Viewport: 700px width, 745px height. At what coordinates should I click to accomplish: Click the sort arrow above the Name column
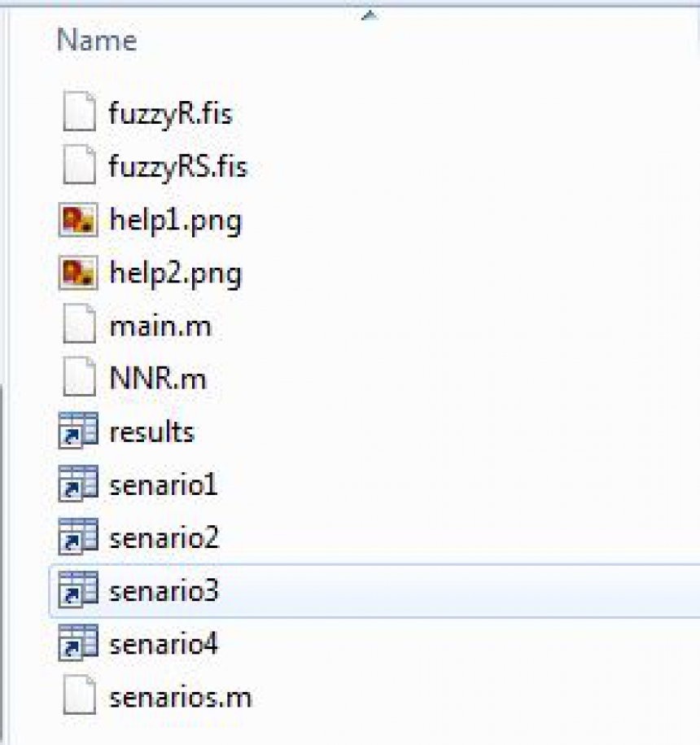click(370, 15)
